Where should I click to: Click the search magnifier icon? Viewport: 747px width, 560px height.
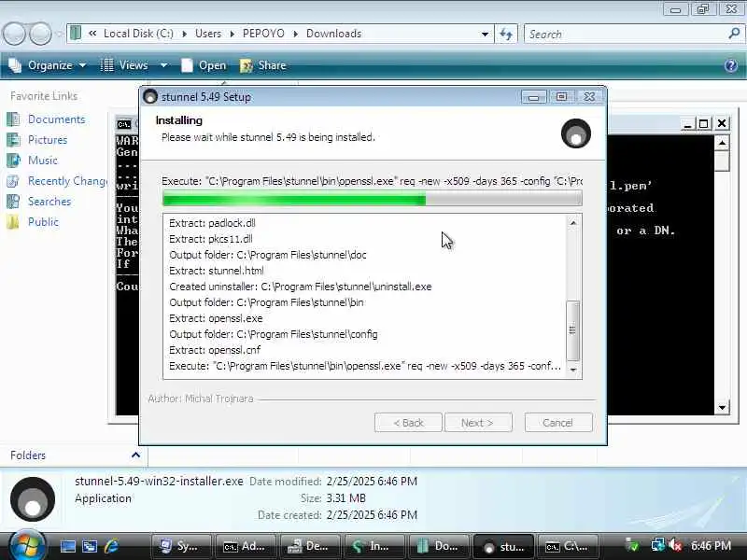pos(734,34)
